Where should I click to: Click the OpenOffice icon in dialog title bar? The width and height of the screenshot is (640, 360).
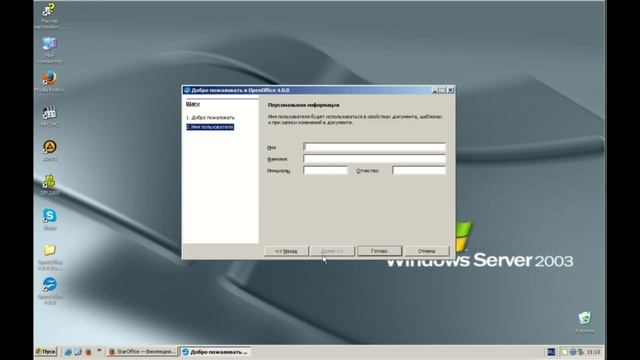coord(187,90)
